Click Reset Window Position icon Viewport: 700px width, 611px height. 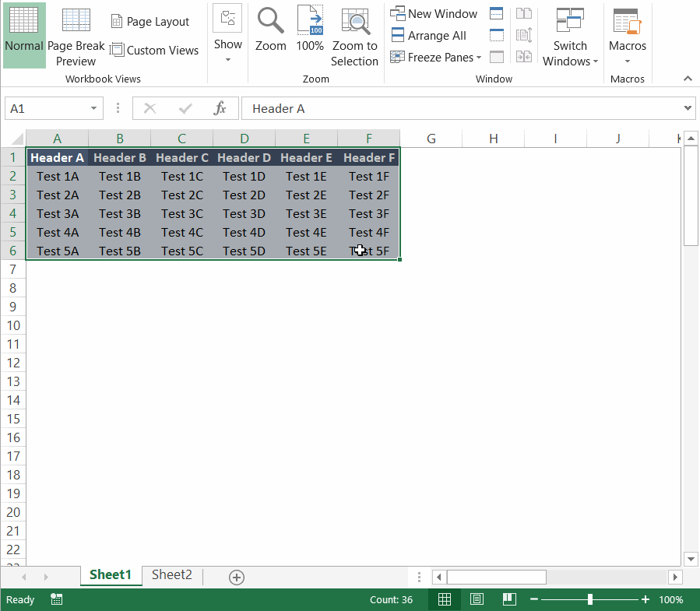point(524,57)
